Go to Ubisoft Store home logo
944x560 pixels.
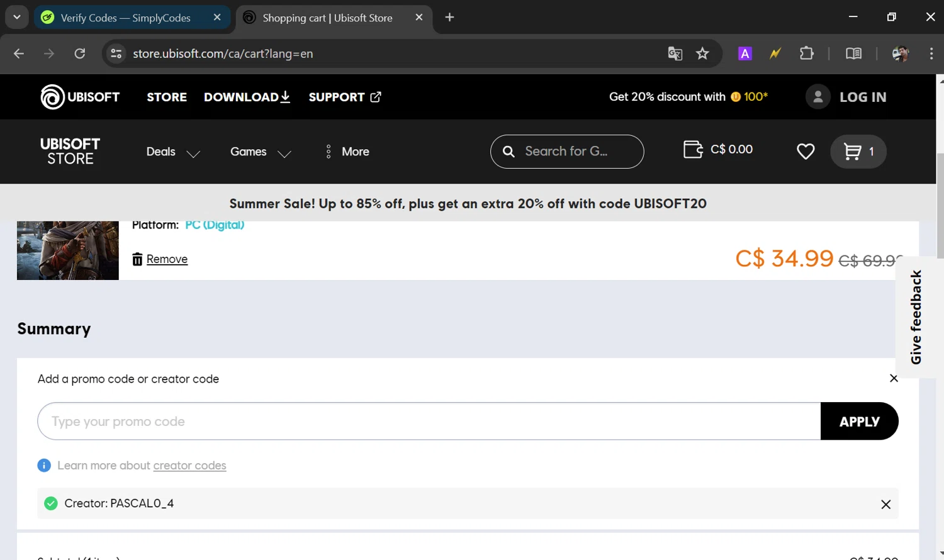(x=70, y=152)
